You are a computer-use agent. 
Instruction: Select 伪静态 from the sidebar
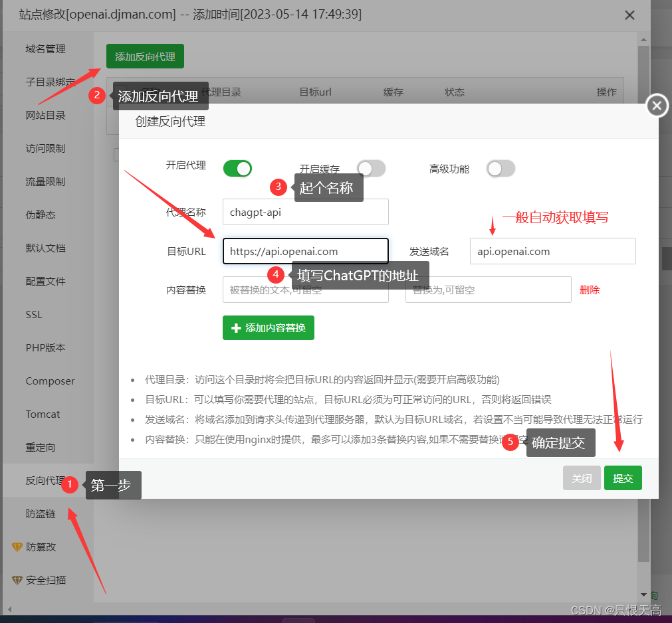(41, 215)
